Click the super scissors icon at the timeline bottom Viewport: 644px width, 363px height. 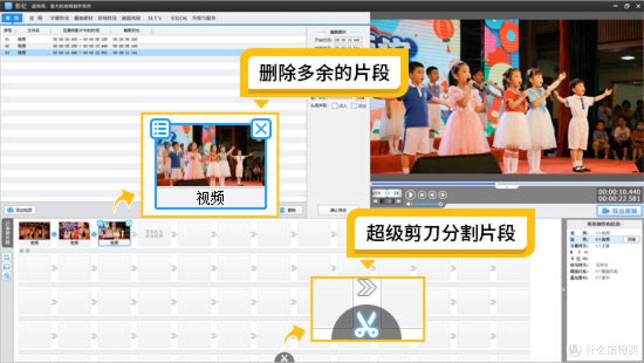[284, 358]
